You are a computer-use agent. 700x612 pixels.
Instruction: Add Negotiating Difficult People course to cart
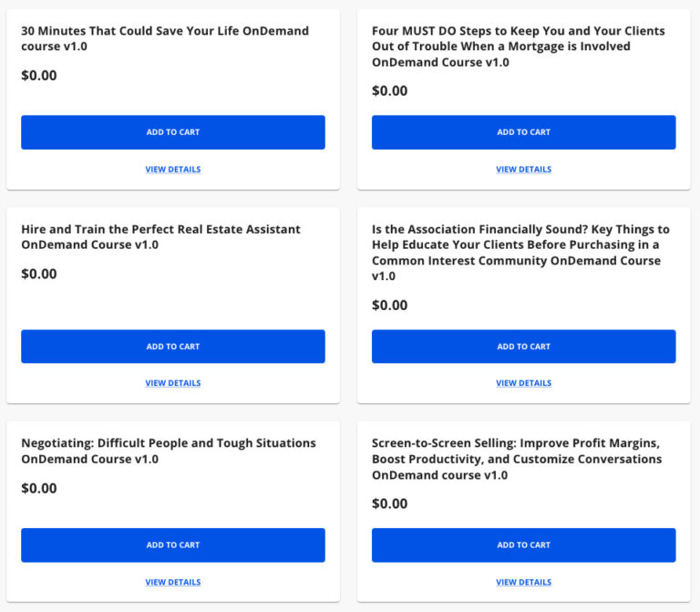coord(173,545)
